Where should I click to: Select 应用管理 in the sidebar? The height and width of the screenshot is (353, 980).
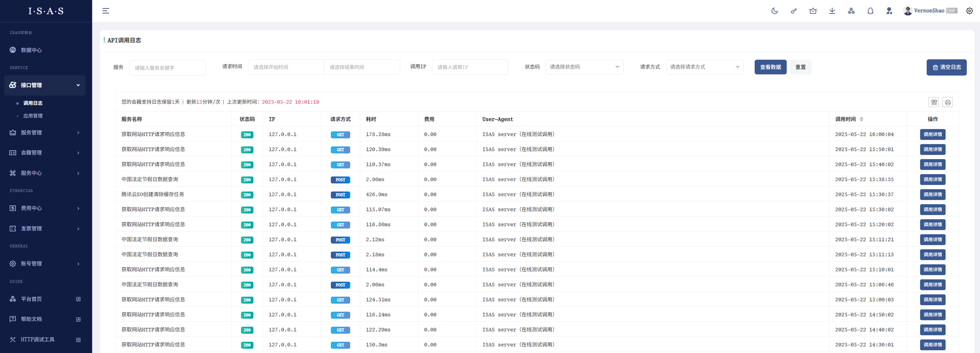click(33, 116)
